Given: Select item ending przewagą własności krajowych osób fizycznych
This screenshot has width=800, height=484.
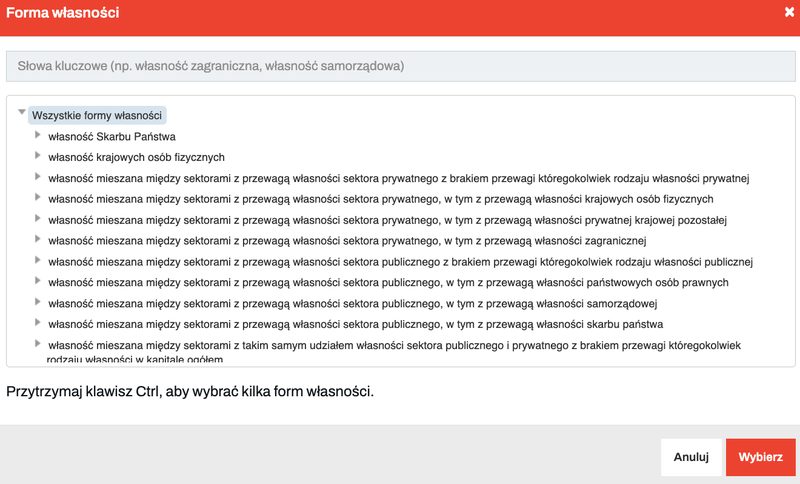Looking at the screenshot, I should tap(381, 199).
